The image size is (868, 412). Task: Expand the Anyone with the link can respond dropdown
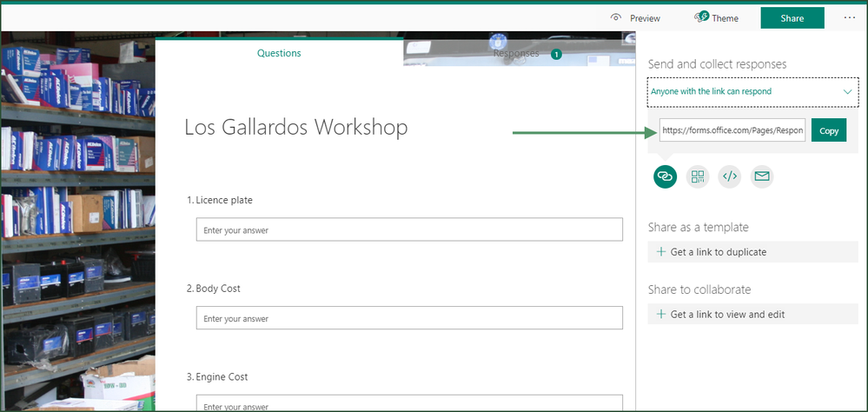(x=752, y=91)
